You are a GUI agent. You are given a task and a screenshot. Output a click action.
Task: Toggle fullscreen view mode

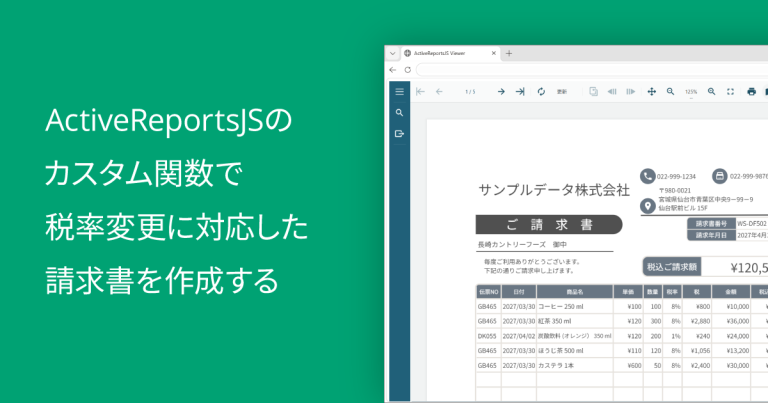tap(730, 92)
